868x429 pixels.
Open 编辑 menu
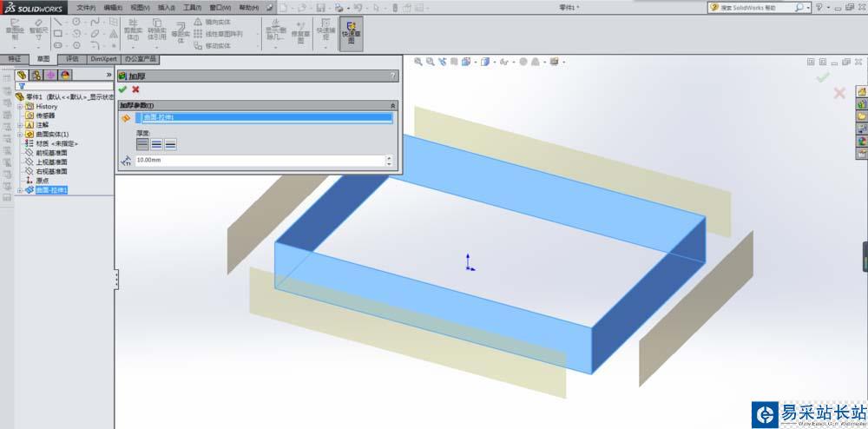pyautogui.click(x=113, y=8)
